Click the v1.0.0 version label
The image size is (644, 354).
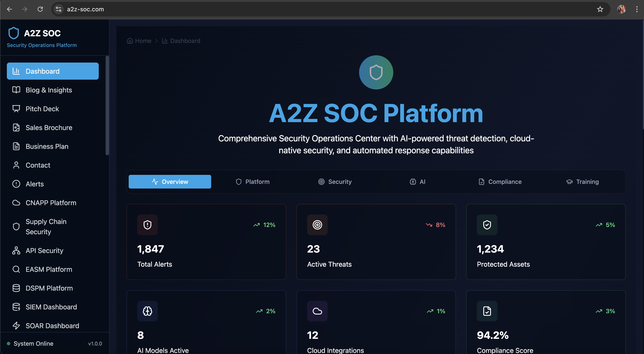[x=95, y=344]
